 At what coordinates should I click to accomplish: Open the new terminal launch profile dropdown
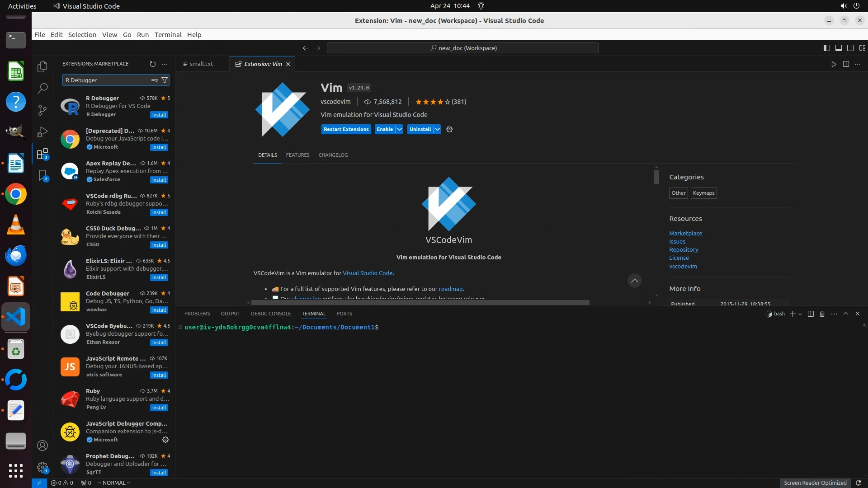pos(800,314)
